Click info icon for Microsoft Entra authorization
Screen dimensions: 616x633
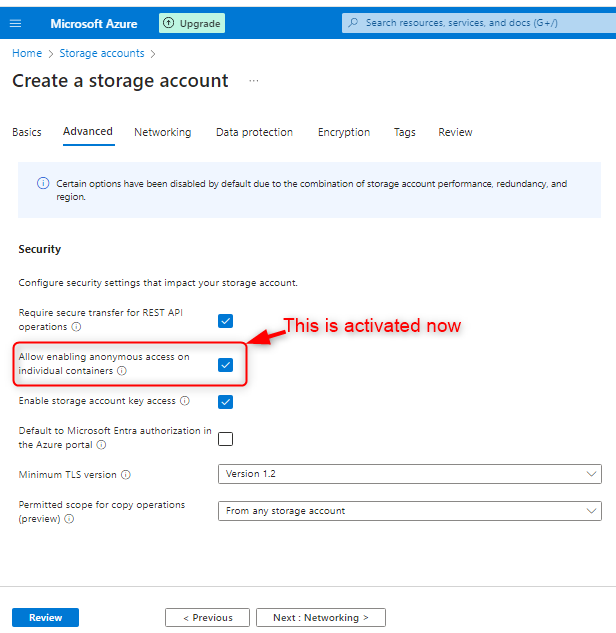coord(101,445)
